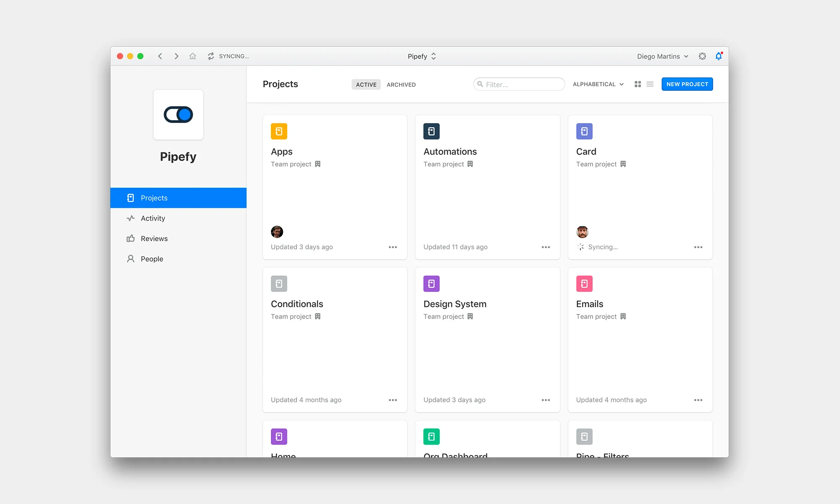840x504 pixels.
Task: Click the home icon in toolbar
Action: [x=192, y=56]
